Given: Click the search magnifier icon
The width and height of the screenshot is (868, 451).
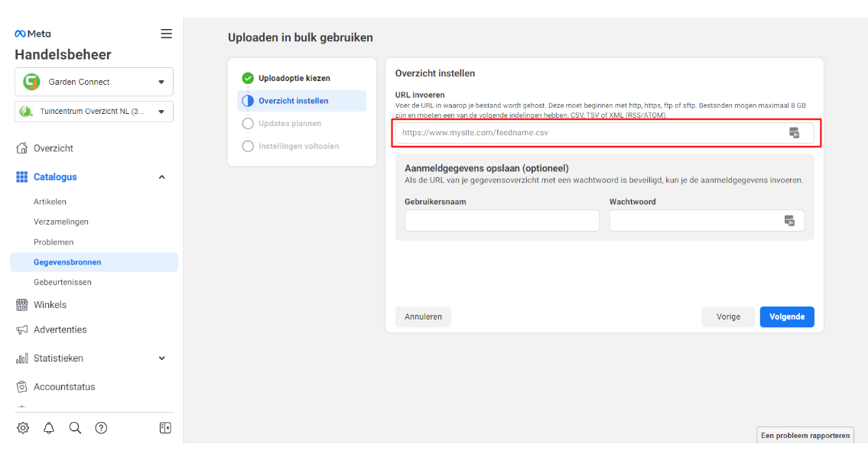Looking at the screenshot, I should tap(75, 428).
